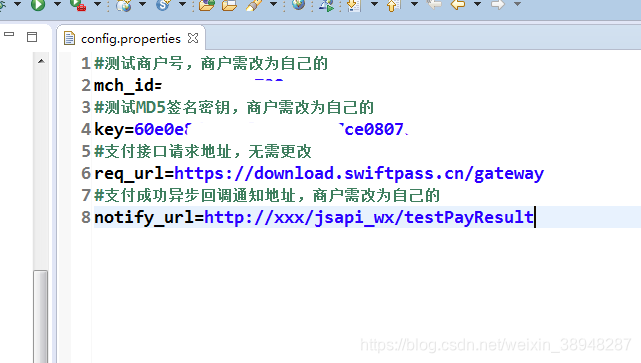Click the Run with external tools icon

78,5
